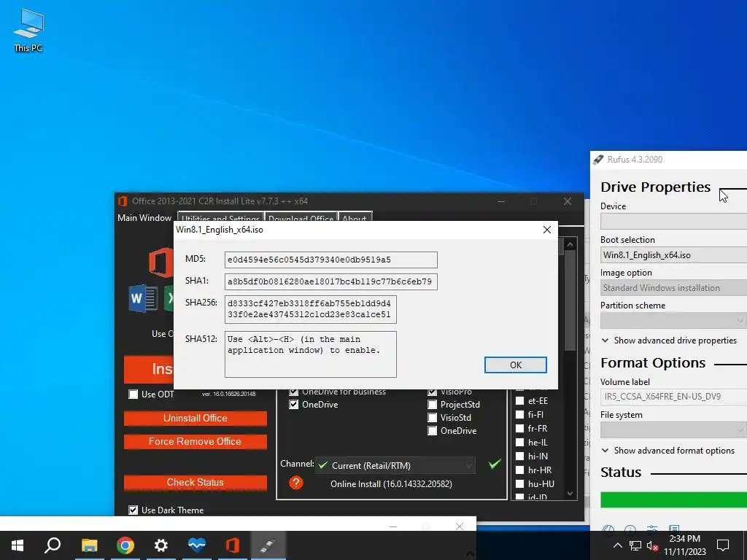Check the ProjectStd checkbox
This screenshot has height=560, width=747.
(432, 405)
